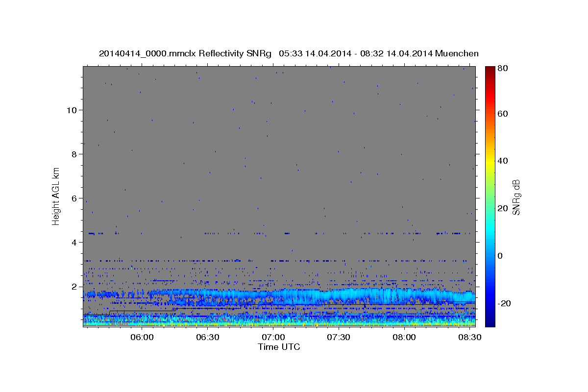Click the 07:30 time tick label
This screenshot has height=392, width=588.
point(339,338)
